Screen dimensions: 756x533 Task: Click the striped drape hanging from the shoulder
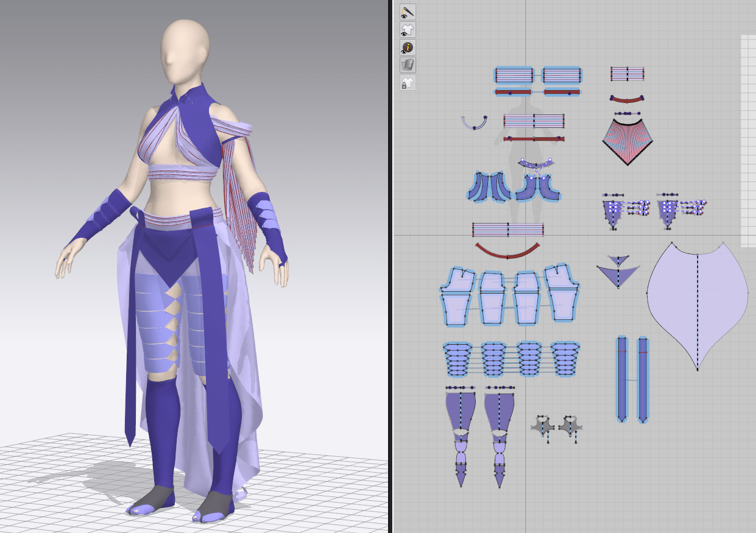(x=239, y=201)
